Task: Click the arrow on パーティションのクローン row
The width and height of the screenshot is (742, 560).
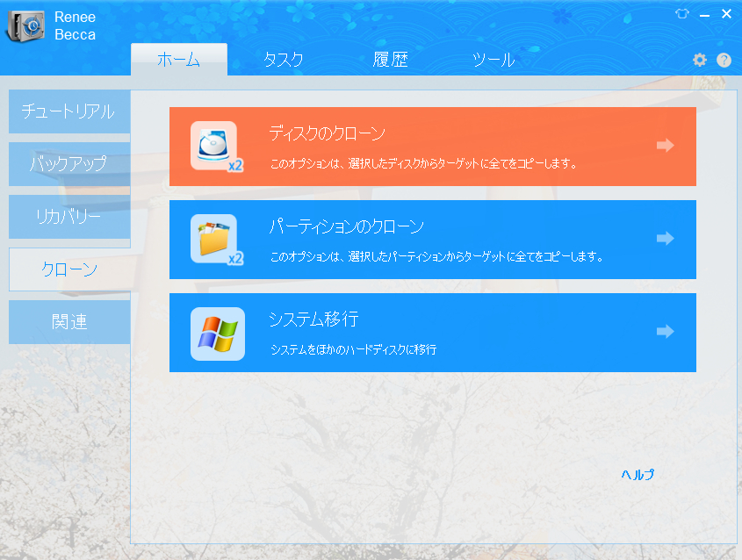Action: pos(666,239)
